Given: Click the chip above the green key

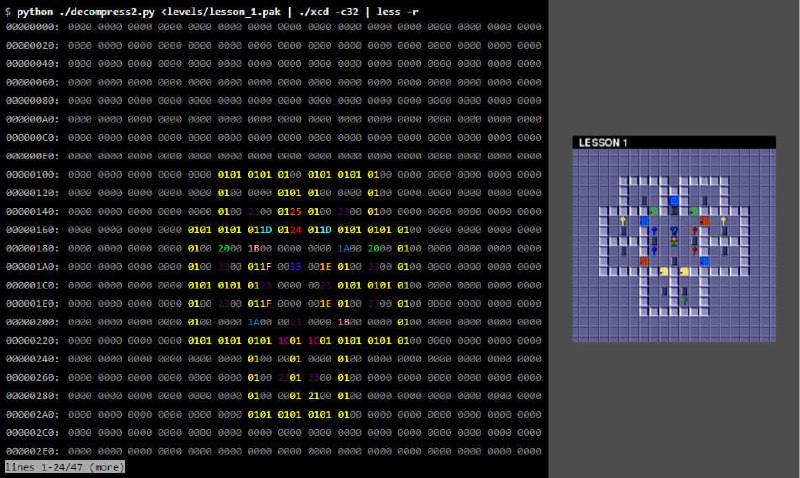Looking at the screenshot, I should 684,291.
